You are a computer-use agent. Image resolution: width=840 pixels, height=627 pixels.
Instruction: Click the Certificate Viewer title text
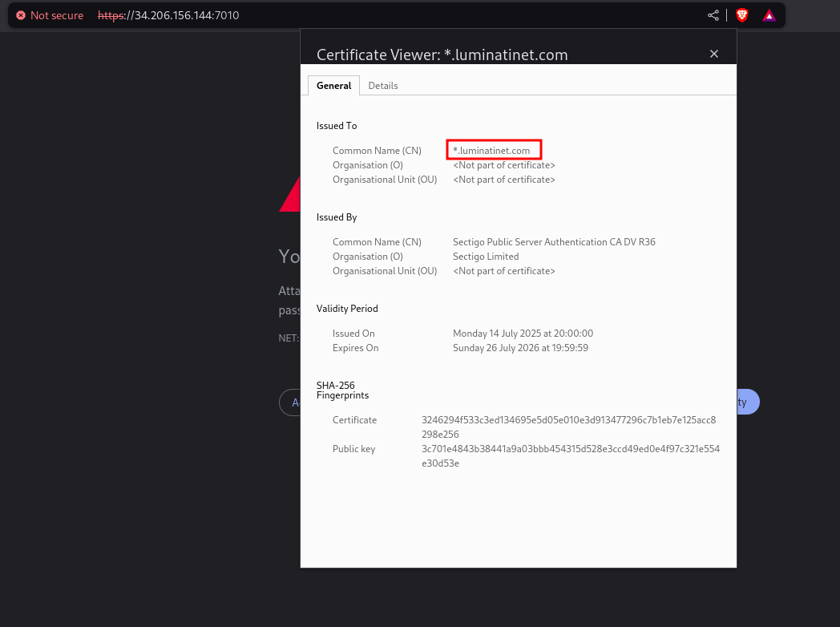[442, 55]
